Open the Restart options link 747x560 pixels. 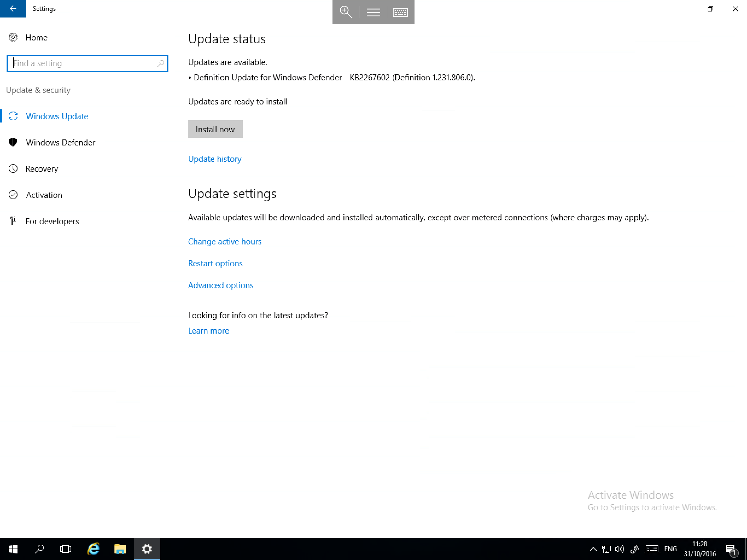coord(215,263)
